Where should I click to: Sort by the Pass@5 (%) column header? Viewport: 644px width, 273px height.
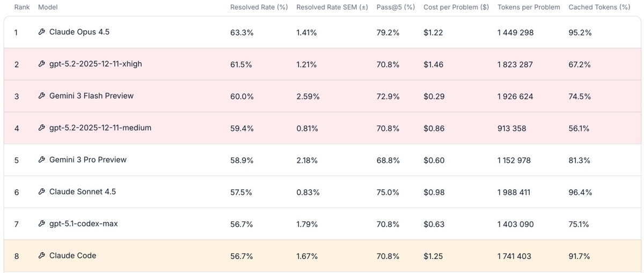(396, 8)
